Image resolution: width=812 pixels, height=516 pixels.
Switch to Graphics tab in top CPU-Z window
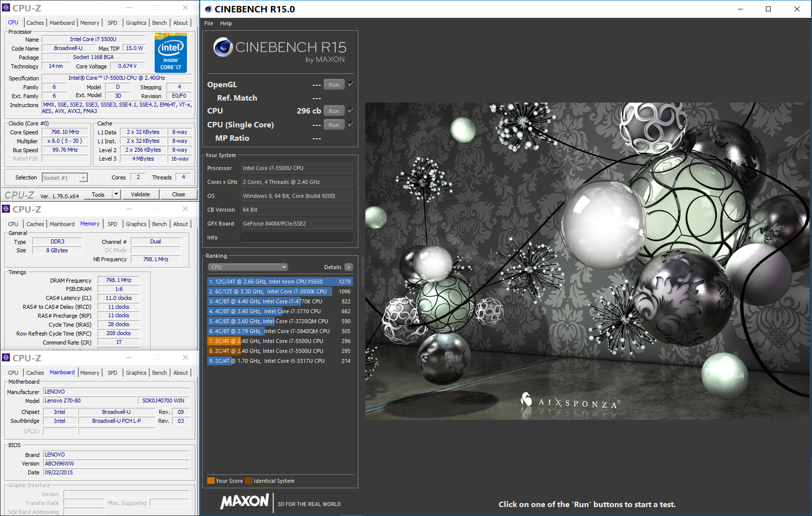coord(136,23)
